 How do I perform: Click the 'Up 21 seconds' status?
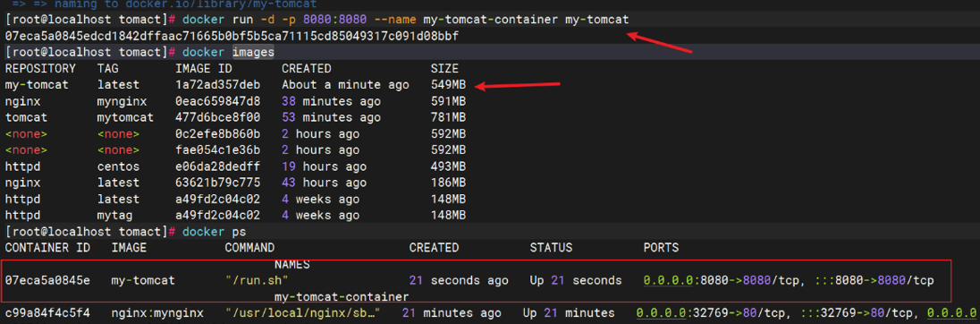click(576, 281)
